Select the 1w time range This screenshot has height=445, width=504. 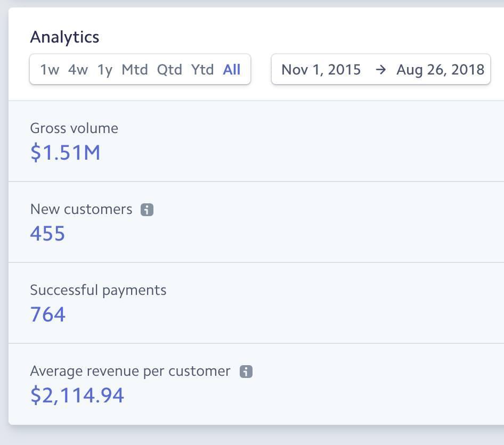50,70
